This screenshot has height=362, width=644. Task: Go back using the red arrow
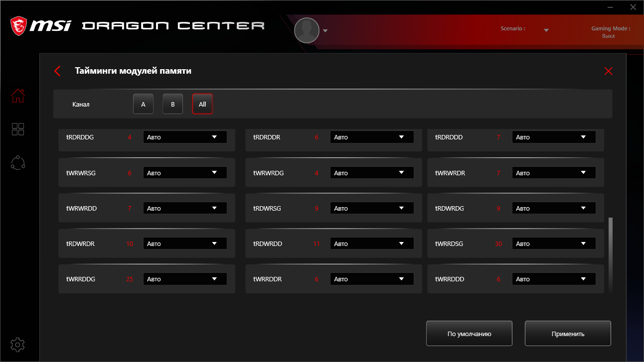(57, 71)
